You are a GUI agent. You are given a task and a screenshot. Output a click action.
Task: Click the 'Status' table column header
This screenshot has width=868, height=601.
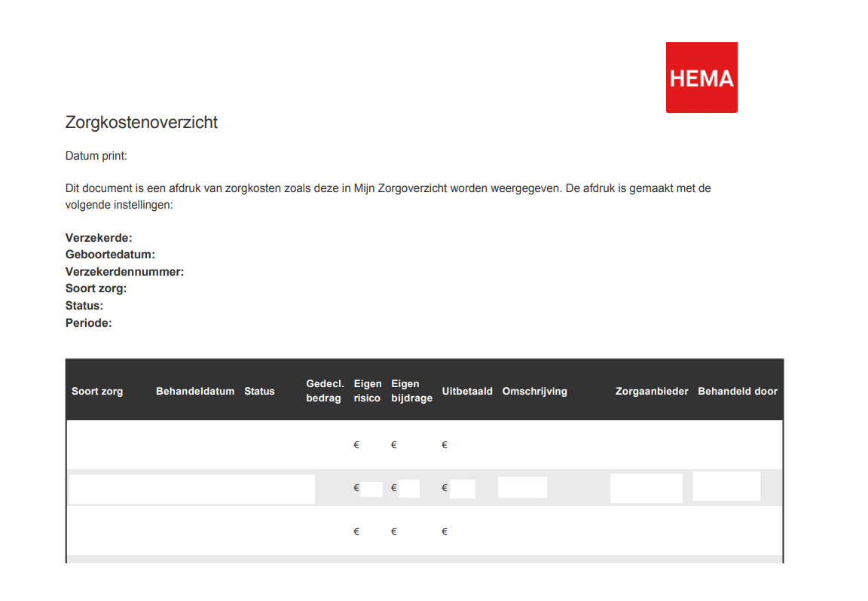tap(260, 392)
